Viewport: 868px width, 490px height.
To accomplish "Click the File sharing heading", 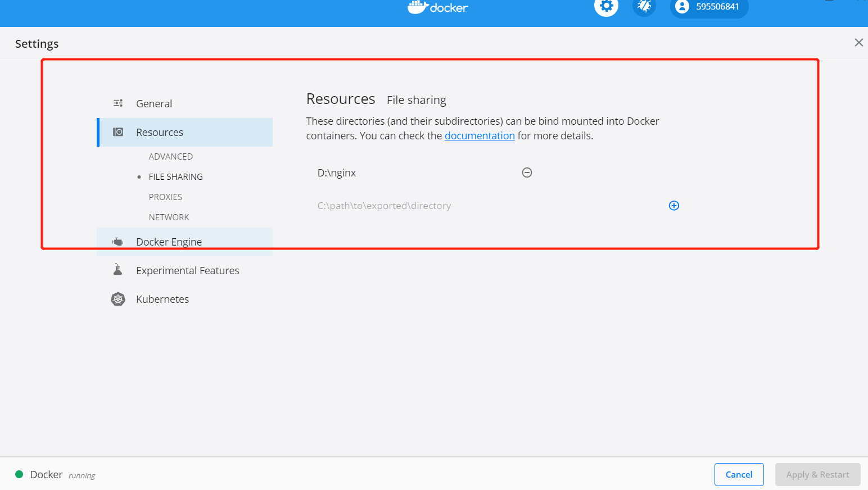I will click(417, 100).
